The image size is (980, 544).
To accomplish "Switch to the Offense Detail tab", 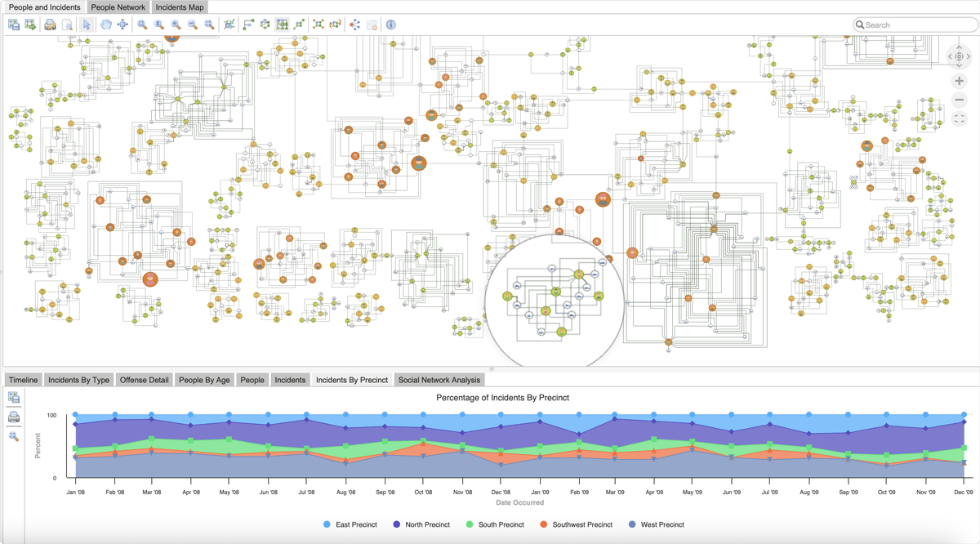I will (145, 380).
